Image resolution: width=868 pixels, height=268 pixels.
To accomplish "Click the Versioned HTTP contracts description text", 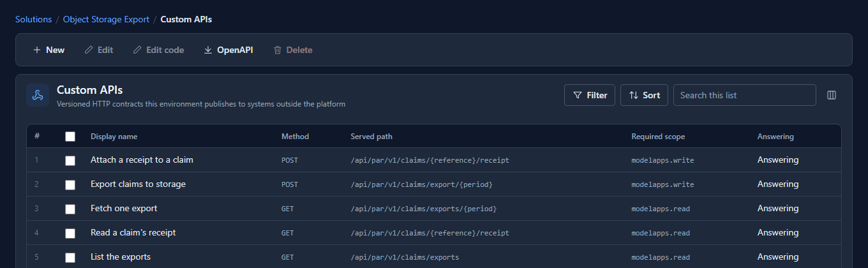I will point(201,103).
